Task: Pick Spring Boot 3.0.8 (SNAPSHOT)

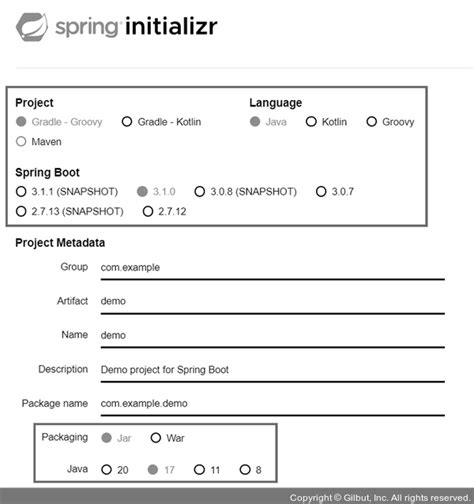Action: tap(200, 192)
